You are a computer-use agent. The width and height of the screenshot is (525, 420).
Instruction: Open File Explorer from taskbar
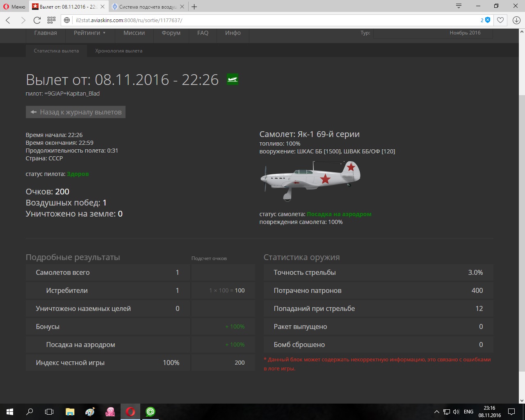tap(70, 411)
